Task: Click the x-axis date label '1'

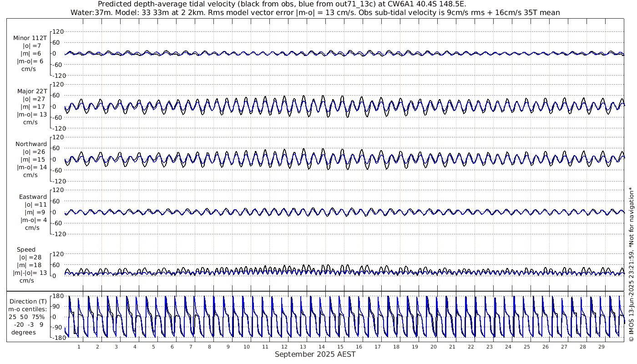Action: point(79,347)
